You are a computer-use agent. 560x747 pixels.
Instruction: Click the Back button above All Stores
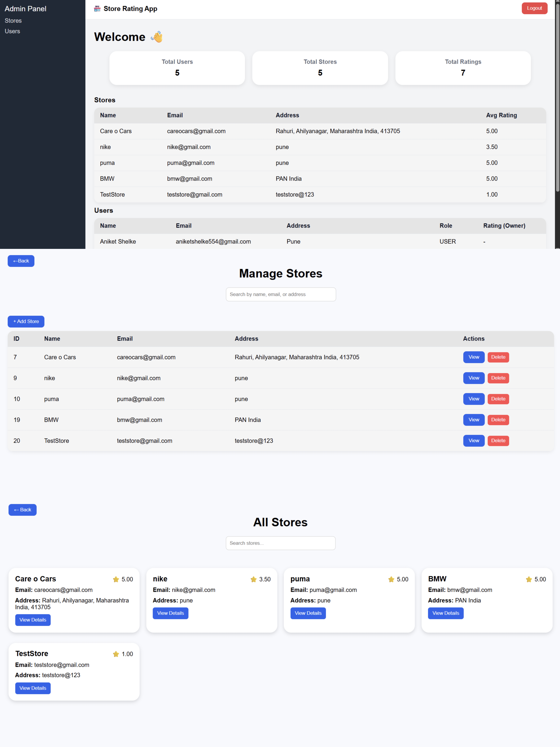22,510
